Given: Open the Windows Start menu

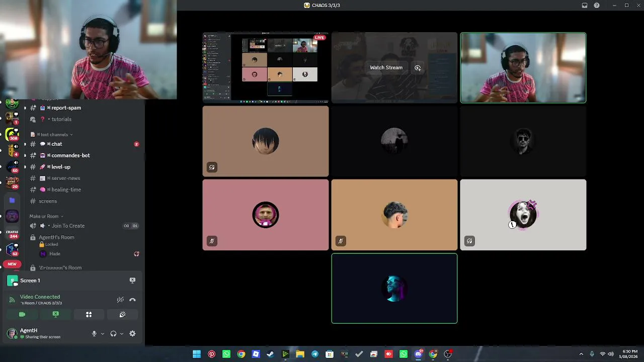Looking at the screenshot, I should click(x=197, y=354).
